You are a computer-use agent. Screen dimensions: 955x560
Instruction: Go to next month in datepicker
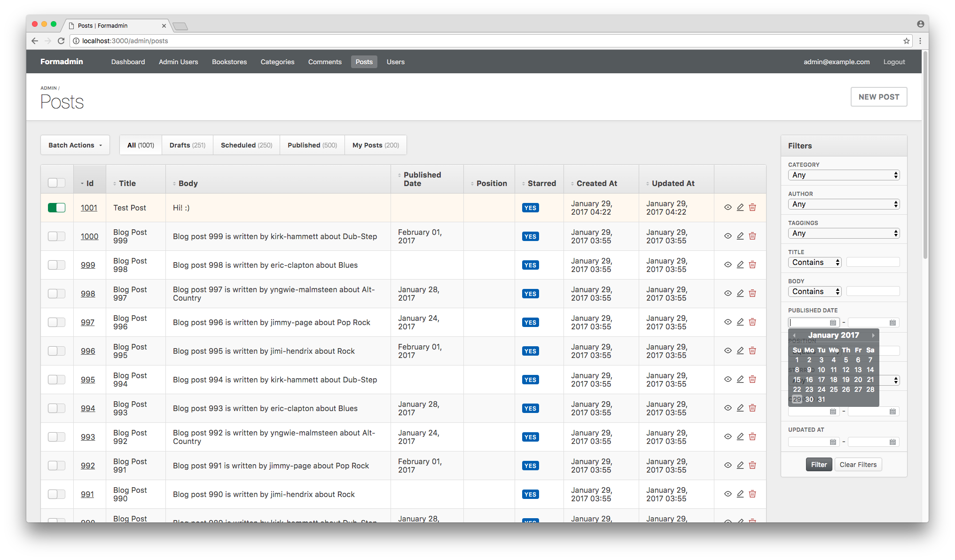tap(873, 335)
